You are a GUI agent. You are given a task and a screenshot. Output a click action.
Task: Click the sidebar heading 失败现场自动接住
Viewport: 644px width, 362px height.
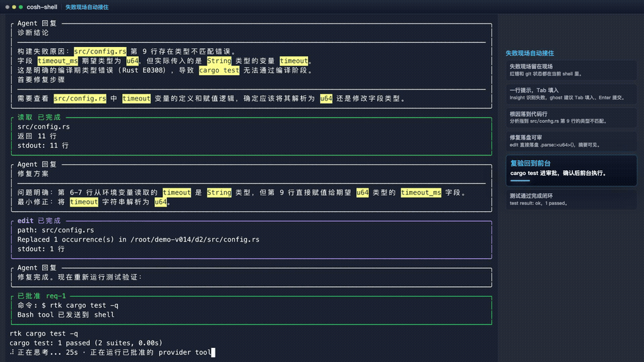coord(529,53)
